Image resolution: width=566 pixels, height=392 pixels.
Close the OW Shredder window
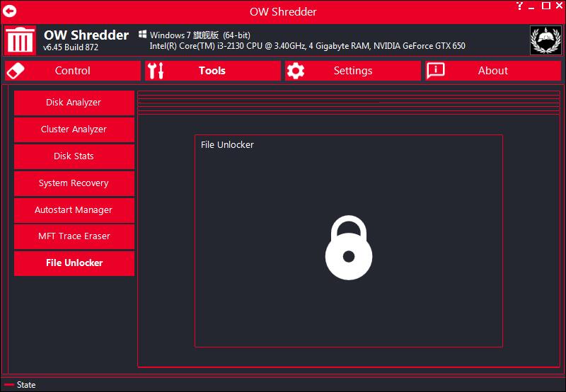pos(559,6)
